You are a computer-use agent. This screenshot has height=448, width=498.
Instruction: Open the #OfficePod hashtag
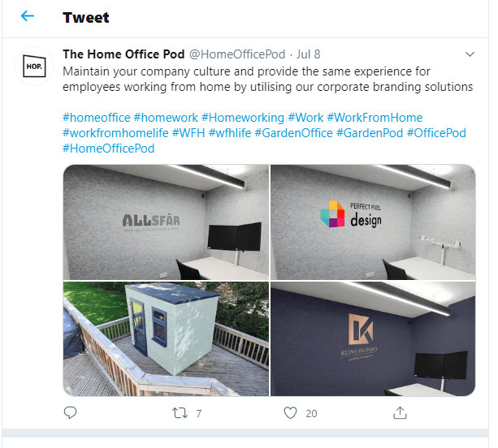(x=436, y=133)
